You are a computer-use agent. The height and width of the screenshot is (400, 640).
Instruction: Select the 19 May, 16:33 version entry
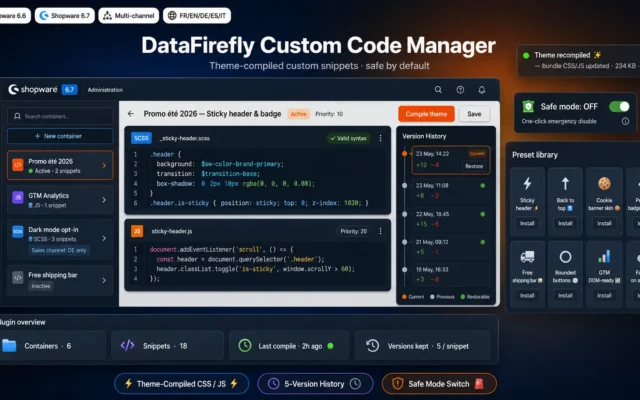(x=451, y=274)
